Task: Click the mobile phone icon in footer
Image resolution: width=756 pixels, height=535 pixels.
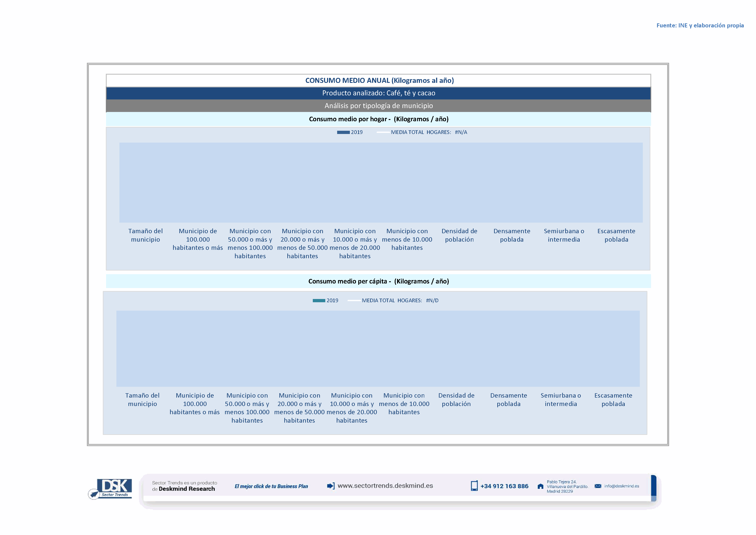Action: pos(474,486)
